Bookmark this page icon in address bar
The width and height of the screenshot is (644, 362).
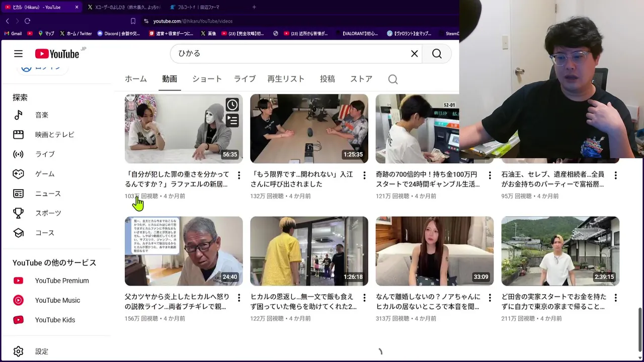click(x=133, y=21)
